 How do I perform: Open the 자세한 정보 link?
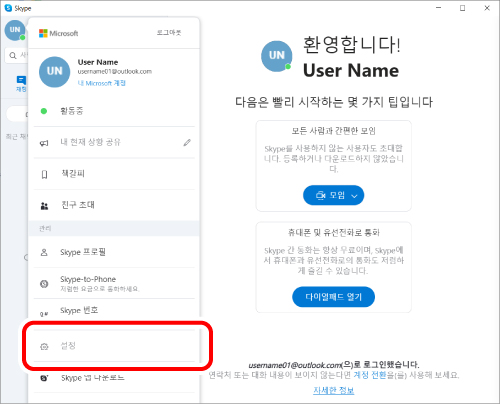click(333, 390)
